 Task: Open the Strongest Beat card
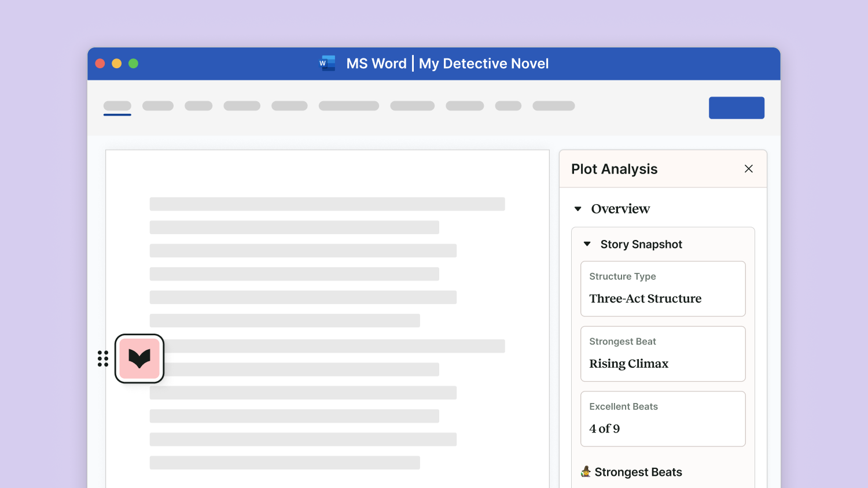pyautogui.click(x=663, y=354)
